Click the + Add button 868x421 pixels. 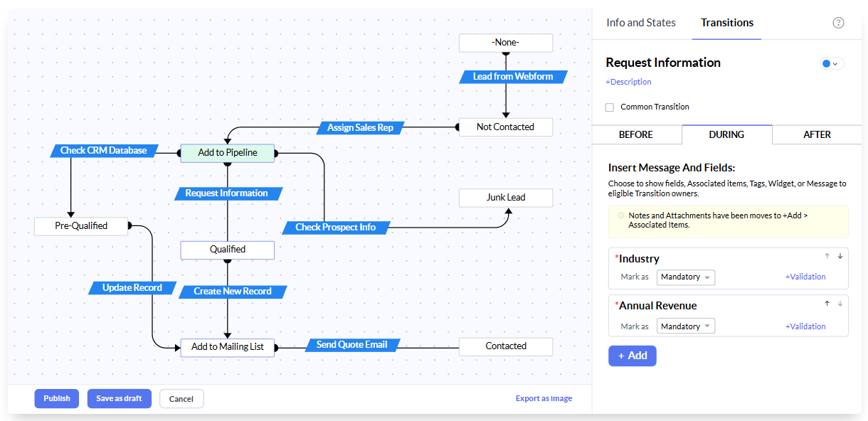[633, 356]
